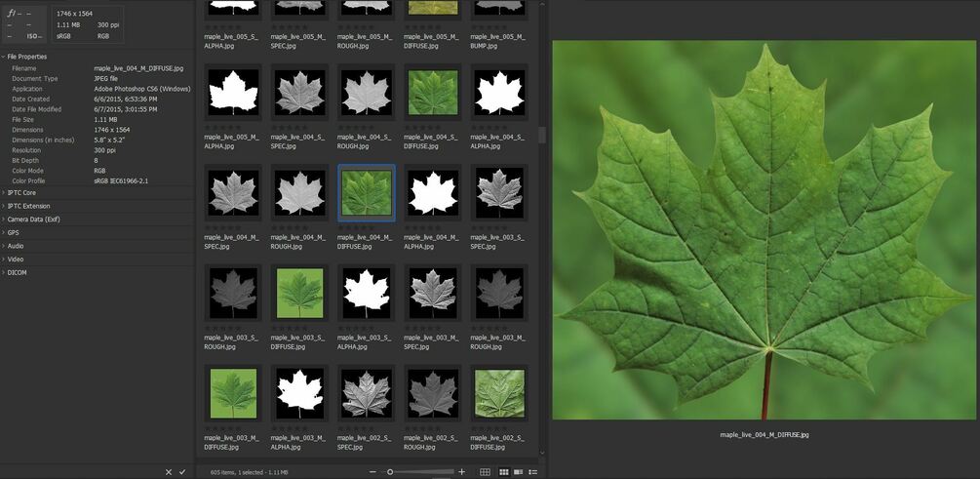This screenshot has height=479, width=980.
Task: Switch to view content as list
Action: pos(533,472)
